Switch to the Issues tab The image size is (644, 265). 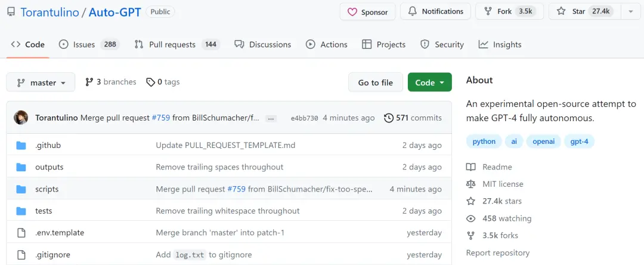89,44
